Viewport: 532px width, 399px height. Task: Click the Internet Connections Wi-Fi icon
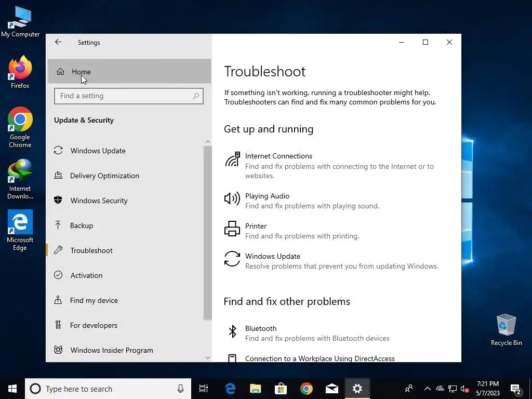(232, 159)
